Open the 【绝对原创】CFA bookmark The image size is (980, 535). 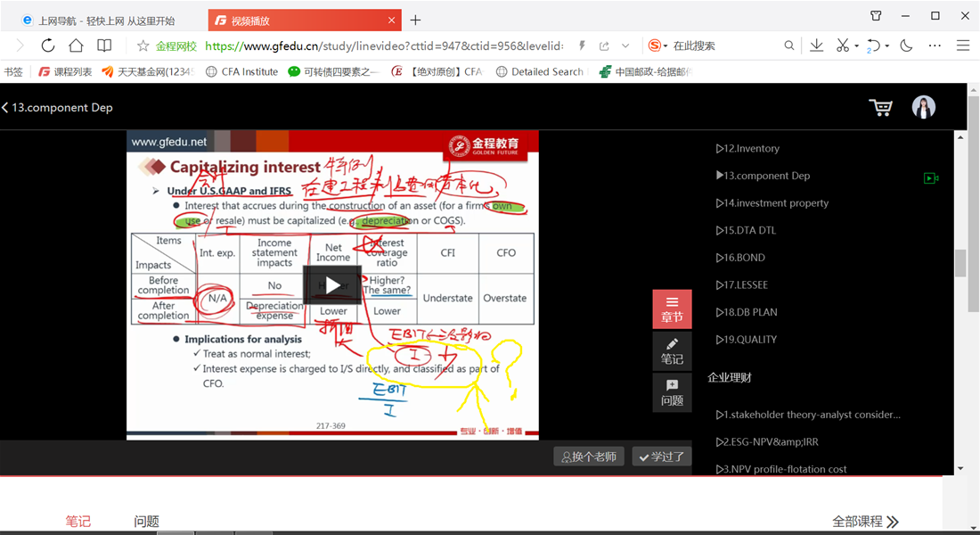[437, 72]
